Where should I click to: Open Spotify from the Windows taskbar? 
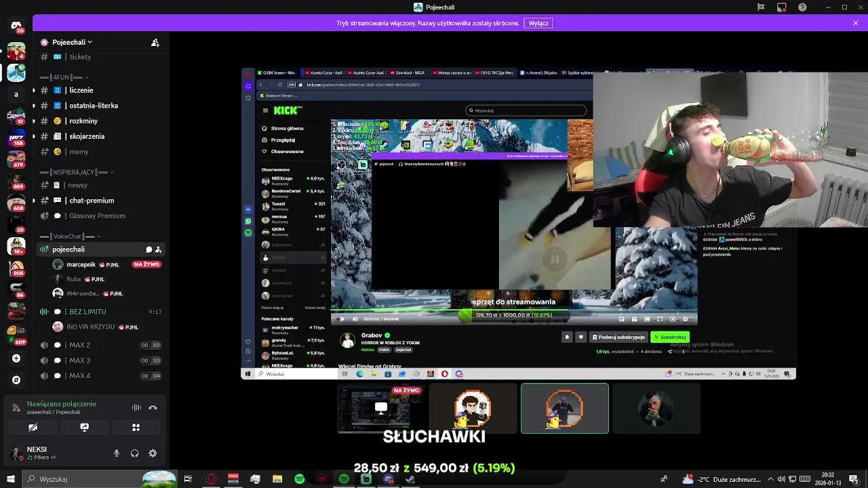click(300, 479)
